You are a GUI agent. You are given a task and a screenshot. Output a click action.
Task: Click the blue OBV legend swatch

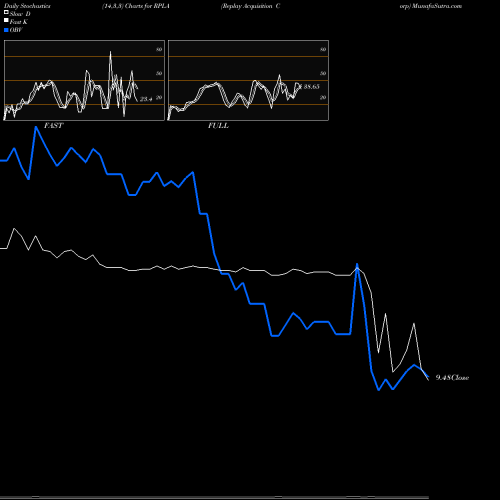(6, 30)
